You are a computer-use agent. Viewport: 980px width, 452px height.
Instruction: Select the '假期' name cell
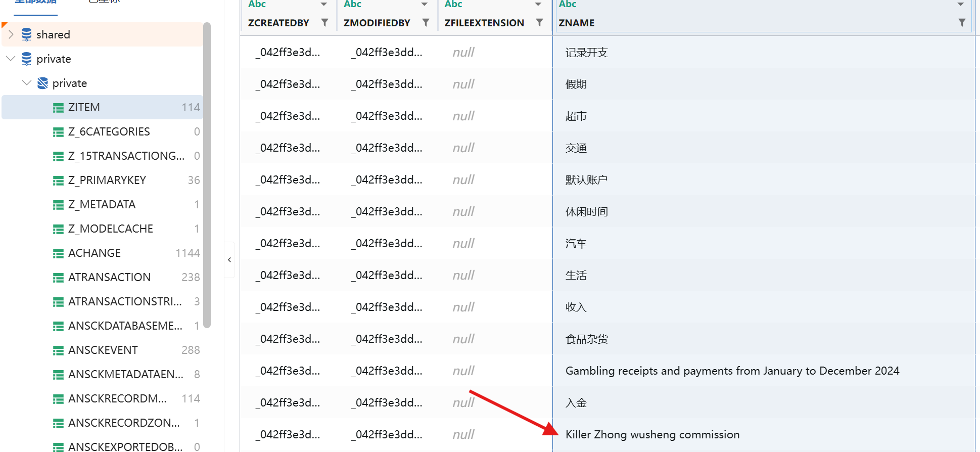(x=764, y=84)
